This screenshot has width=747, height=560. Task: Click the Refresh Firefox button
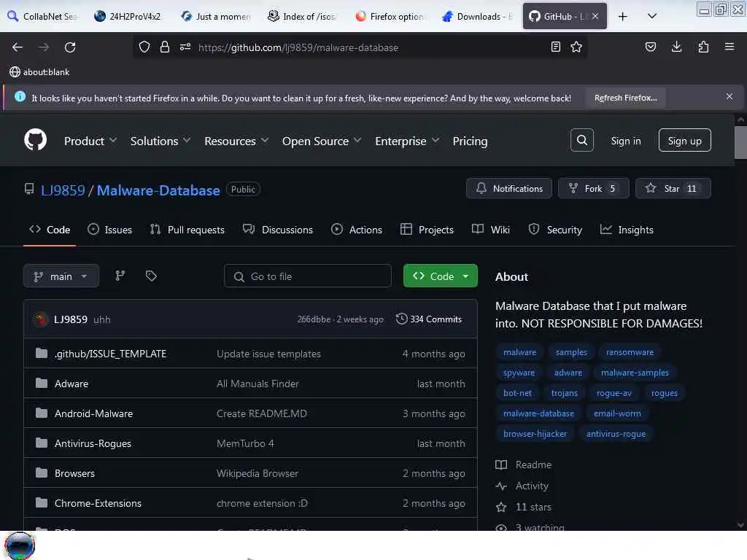tap(625, 98)
